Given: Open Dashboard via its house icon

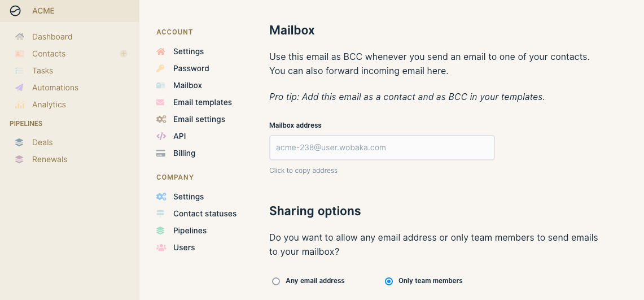Looking at the screenshot, I should click(x=19, y=37).
